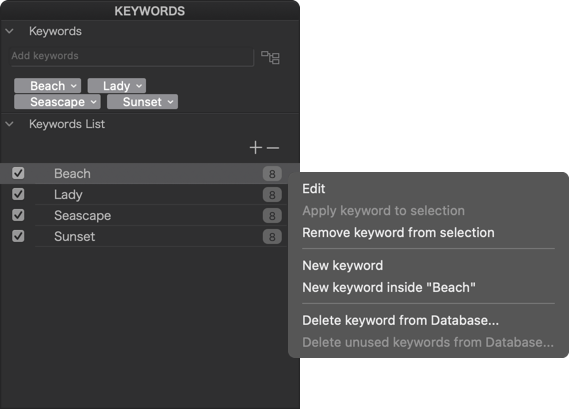Uncheck the Beach keyword checkbox
Viewport: 569px width, 409px height.
[18, 173]
